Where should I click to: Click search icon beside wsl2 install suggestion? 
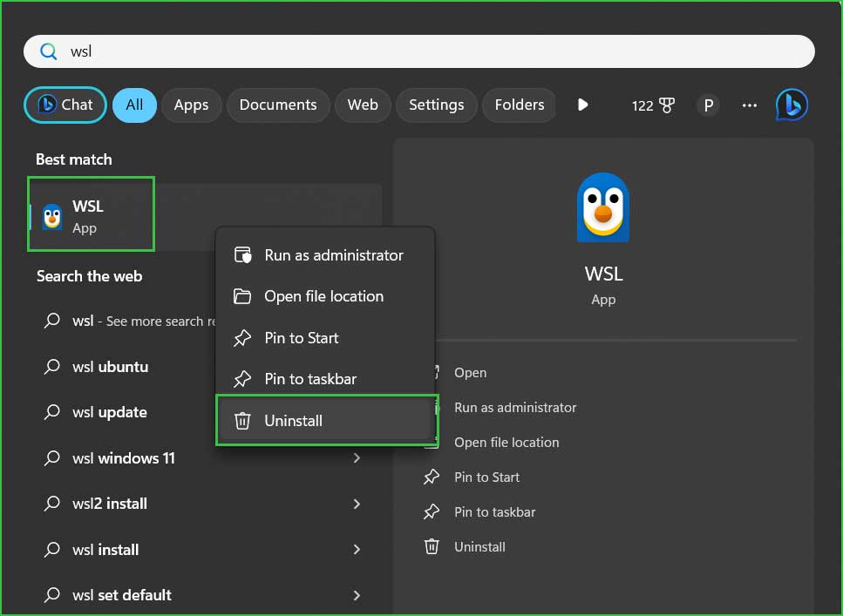click(x=51, y=504)
